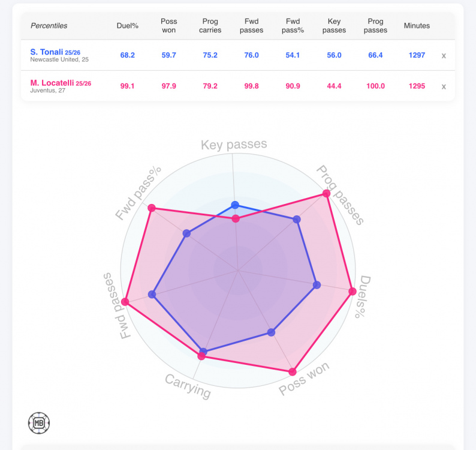This screenshot has height=450, width=476.
Task: Click Tonali's Minutes value 1297
Action: (417, 55)
